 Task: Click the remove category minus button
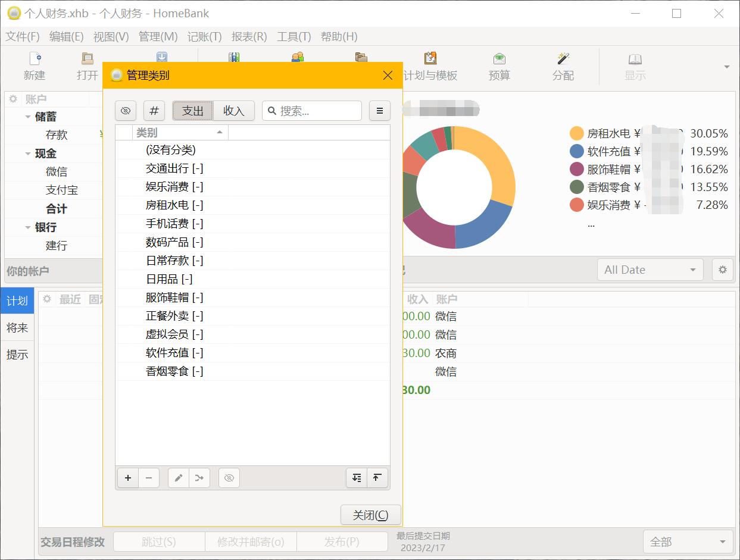click(x=149, y=478)
